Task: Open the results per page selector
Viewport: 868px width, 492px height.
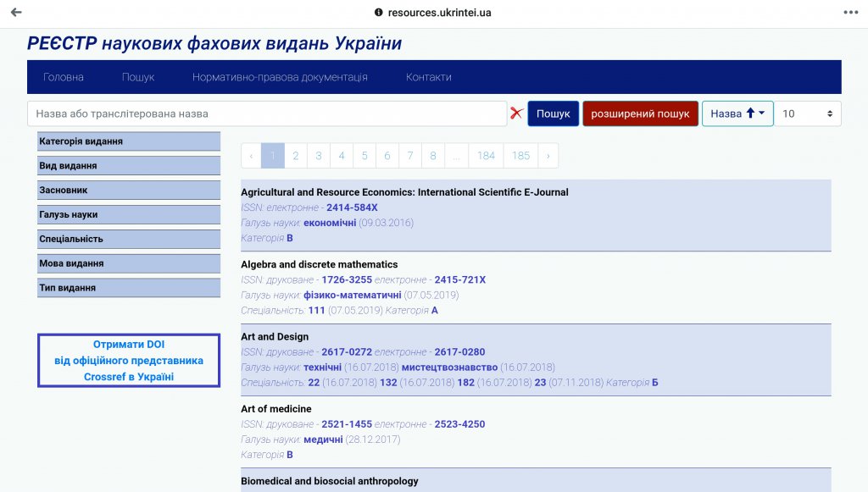Action: (x=807, y=113)
